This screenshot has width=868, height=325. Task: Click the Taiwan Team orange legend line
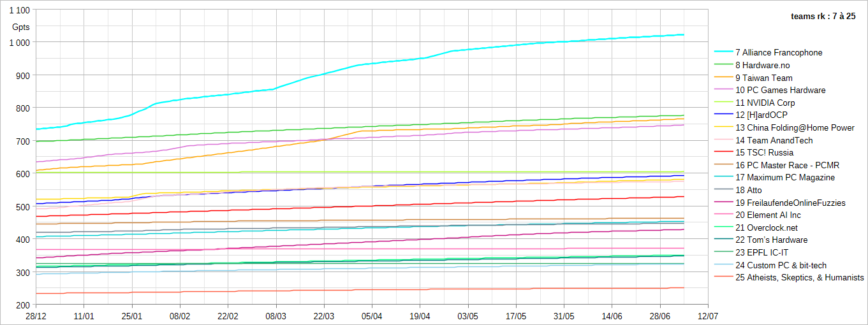723,78
